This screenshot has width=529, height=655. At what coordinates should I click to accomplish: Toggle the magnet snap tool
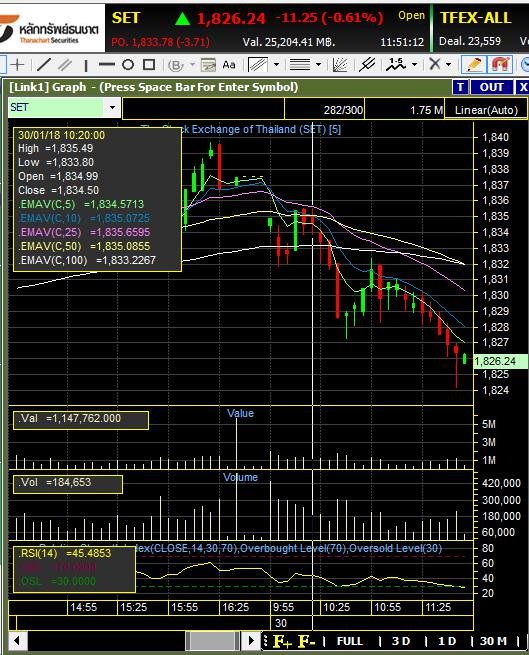click(x=500, y=65)
